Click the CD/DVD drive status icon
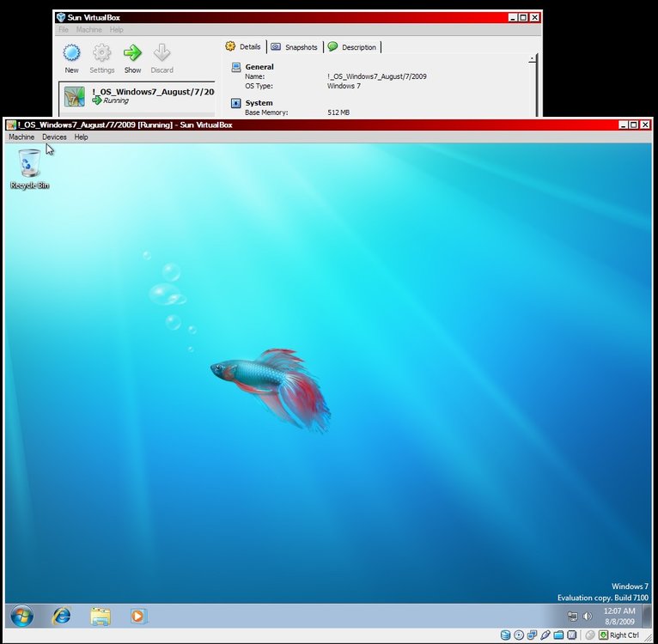Screen dimensions: 658x644 (519, 635)
